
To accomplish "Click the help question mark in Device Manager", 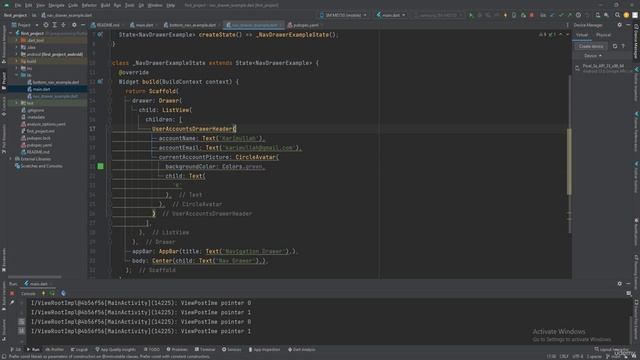I will (623, 46).
